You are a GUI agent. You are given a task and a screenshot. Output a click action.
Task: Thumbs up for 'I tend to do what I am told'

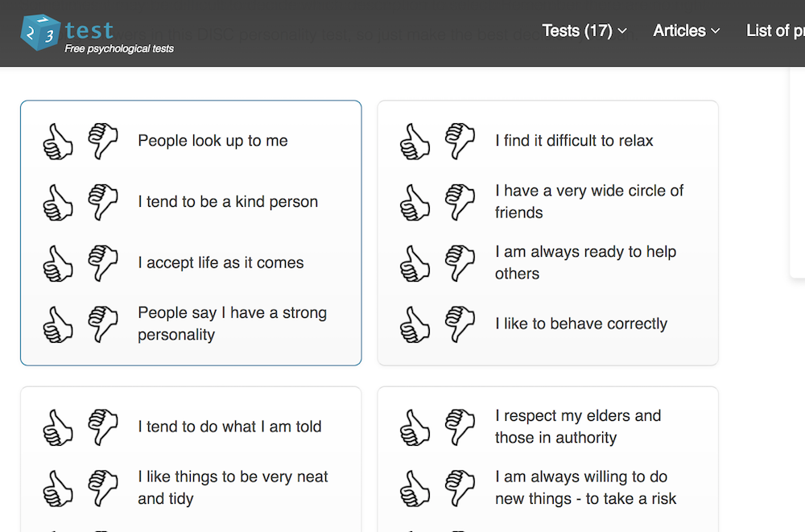click(x=58, y=427)
